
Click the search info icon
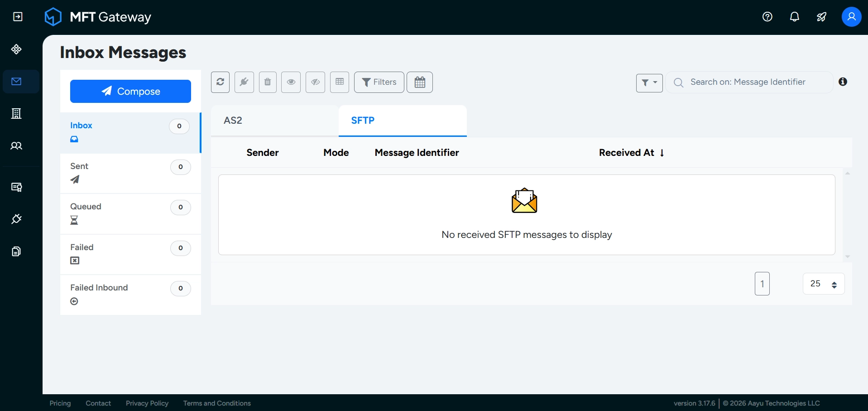843,82
